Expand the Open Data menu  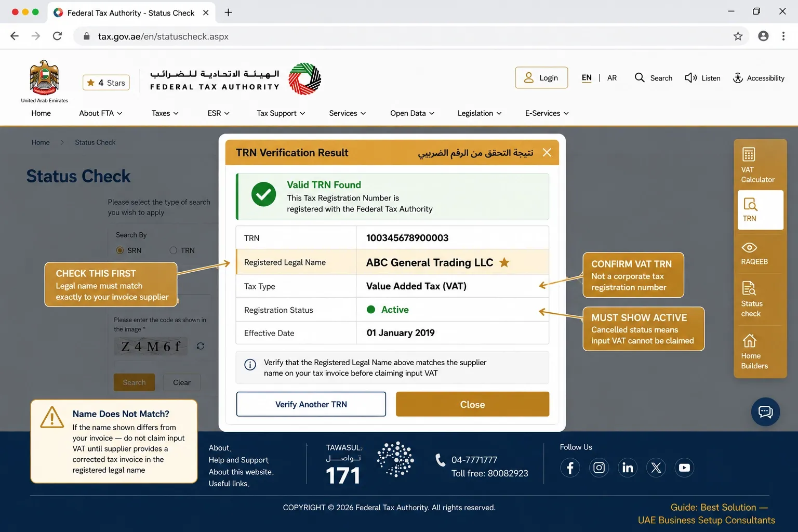(x=413, y=113)
